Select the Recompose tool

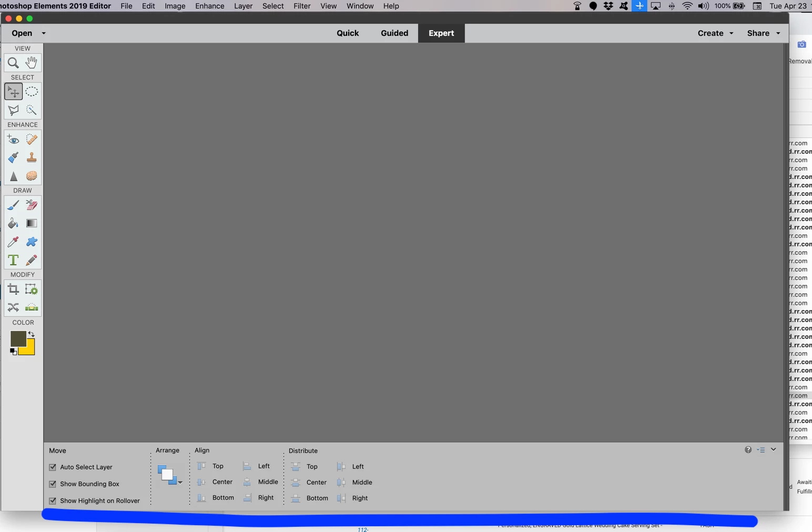[x=32, y=289]
